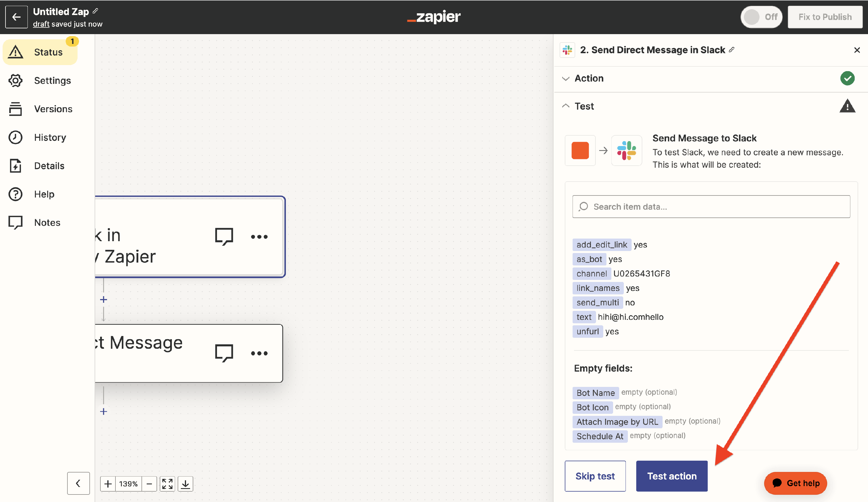Click zoom in plus button
The width and height of the screenshot is (868, 502).
tap(108, 484)
